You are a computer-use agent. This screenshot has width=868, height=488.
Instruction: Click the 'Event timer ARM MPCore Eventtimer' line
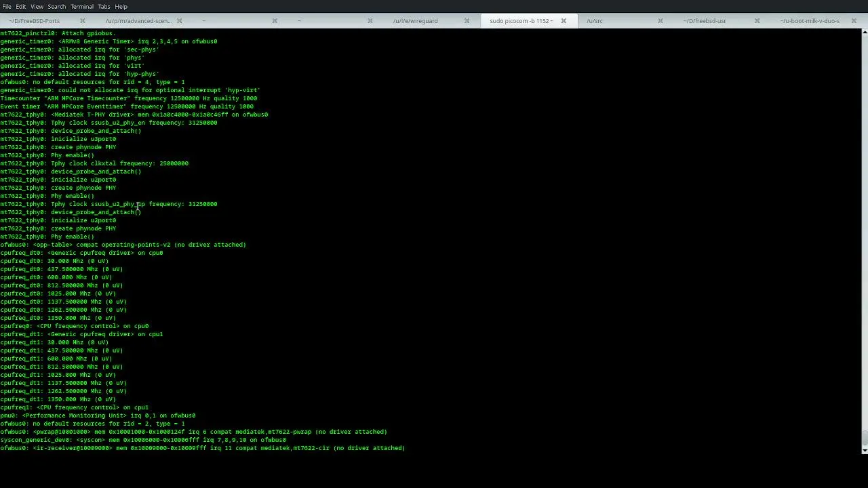127,106
